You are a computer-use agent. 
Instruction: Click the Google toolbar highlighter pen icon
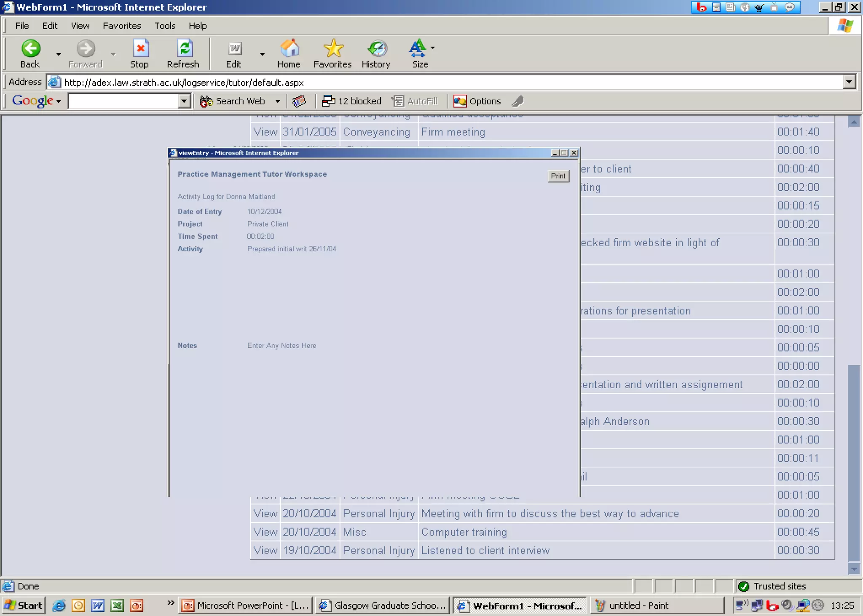coord(518,101)
